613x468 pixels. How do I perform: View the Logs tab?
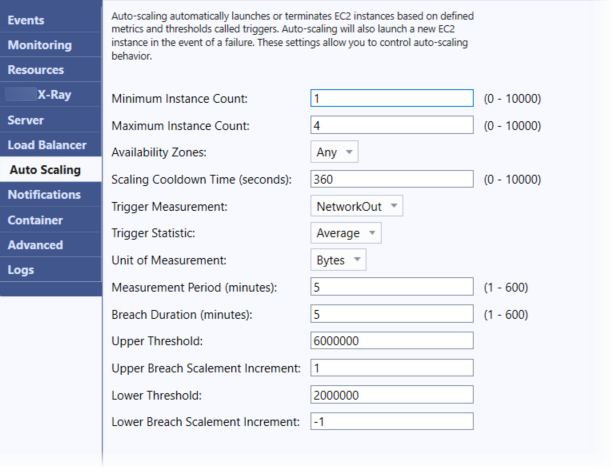pyautogui.click(x=50, y=270)
